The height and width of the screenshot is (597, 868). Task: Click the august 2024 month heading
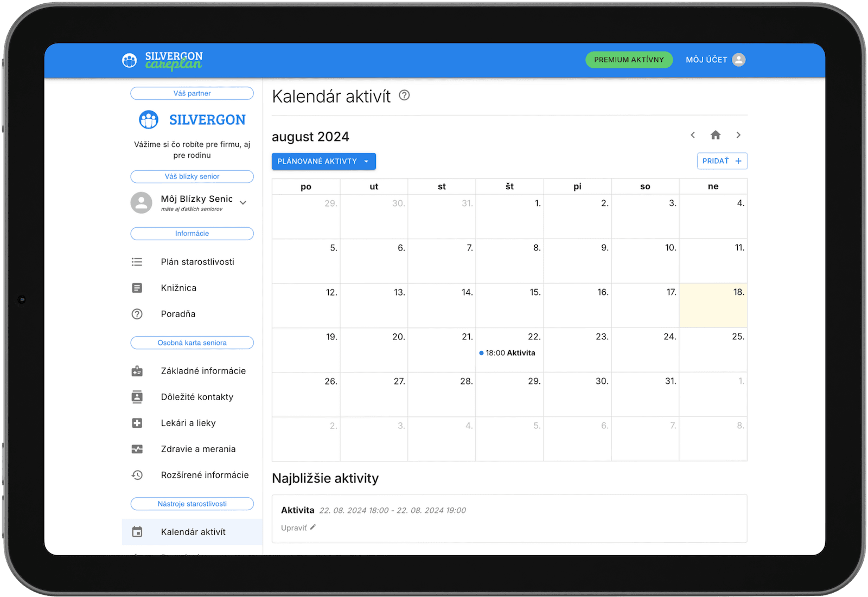pos(310,137)
